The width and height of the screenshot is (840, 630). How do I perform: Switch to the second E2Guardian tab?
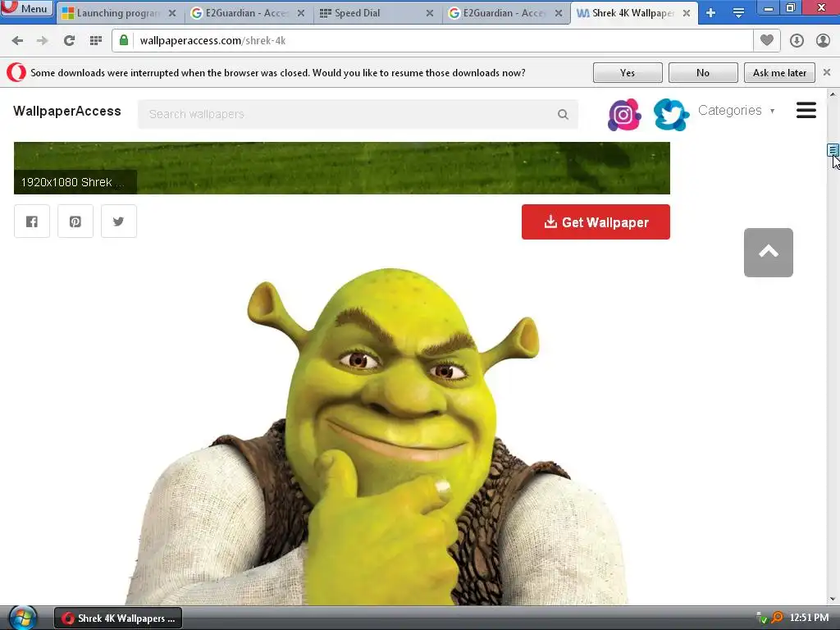(505, 13)
